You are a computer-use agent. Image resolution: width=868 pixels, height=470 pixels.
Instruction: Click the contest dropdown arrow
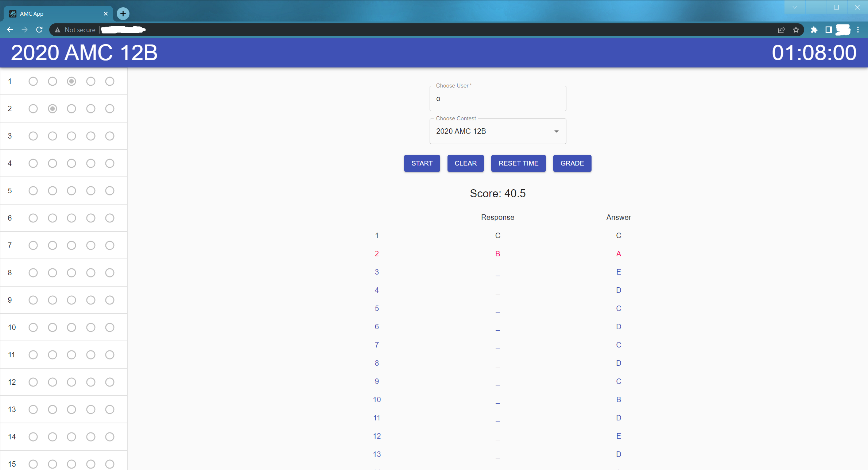point(556,131)
